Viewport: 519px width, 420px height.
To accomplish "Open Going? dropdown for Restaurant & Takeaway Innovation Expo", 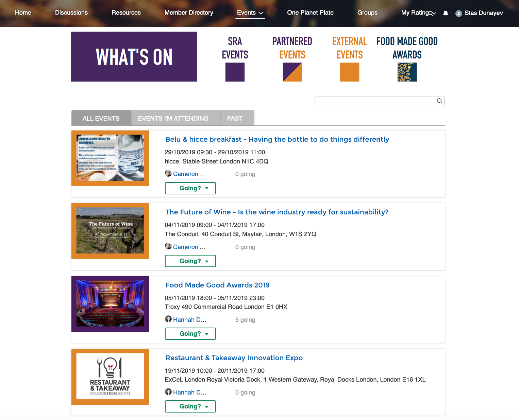I will coord(190,406).
